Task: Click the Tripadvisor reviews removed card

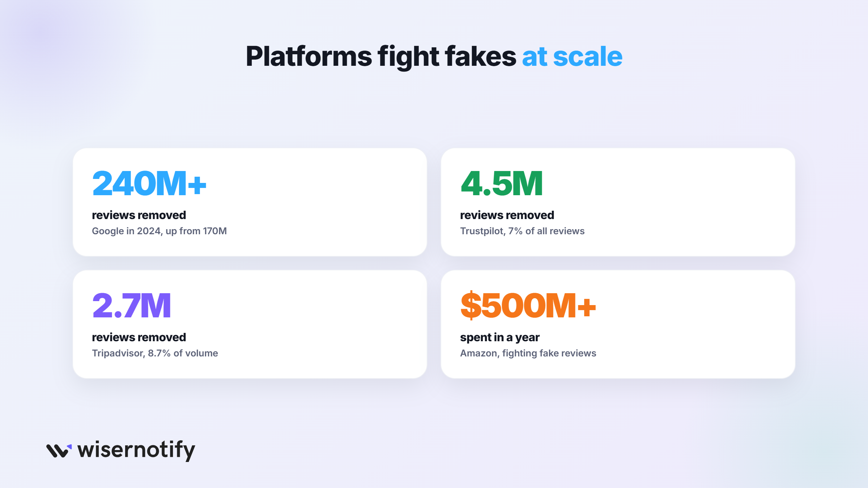Action: [x=250, y=324]
